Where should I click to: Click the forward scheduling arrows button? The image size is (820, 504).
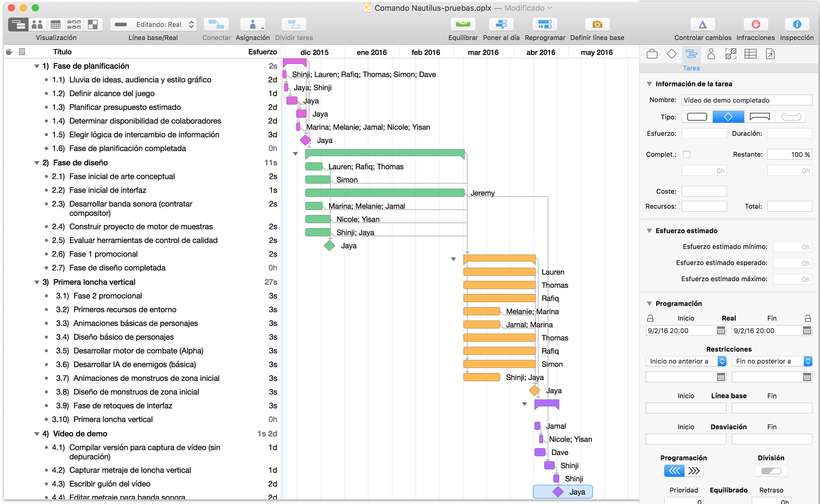[694, 471]
